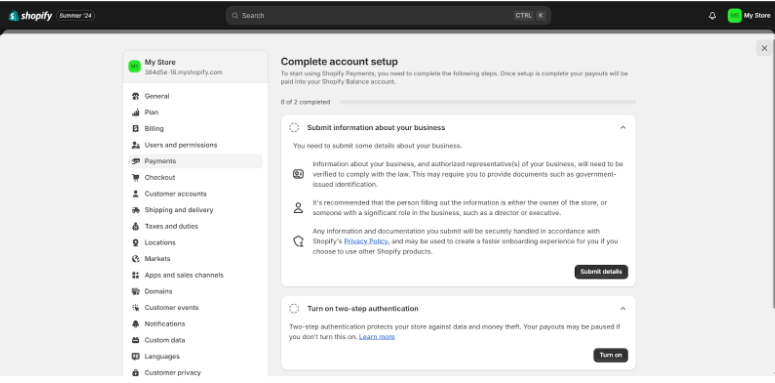Click the dashed circle beside two-step authentication
The image size is (775, 383).
[x=294, y=309]
